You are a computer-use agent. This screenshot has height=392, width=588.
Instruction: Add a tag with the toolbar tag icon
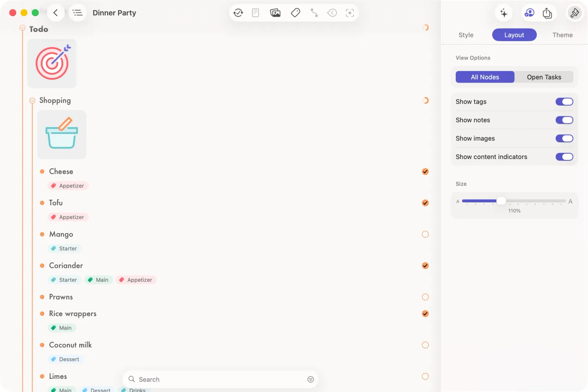click(x=295, y=13)
